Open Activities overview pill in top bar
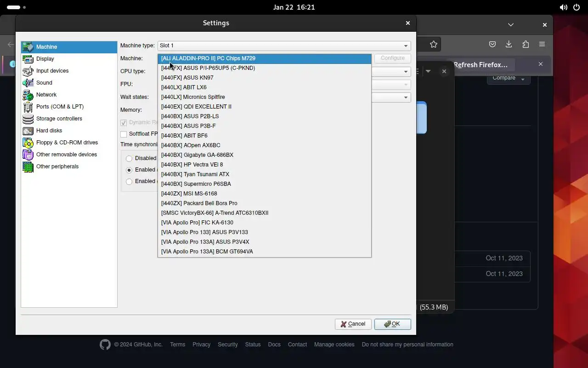The image size is (588, 368). (17, 7)
